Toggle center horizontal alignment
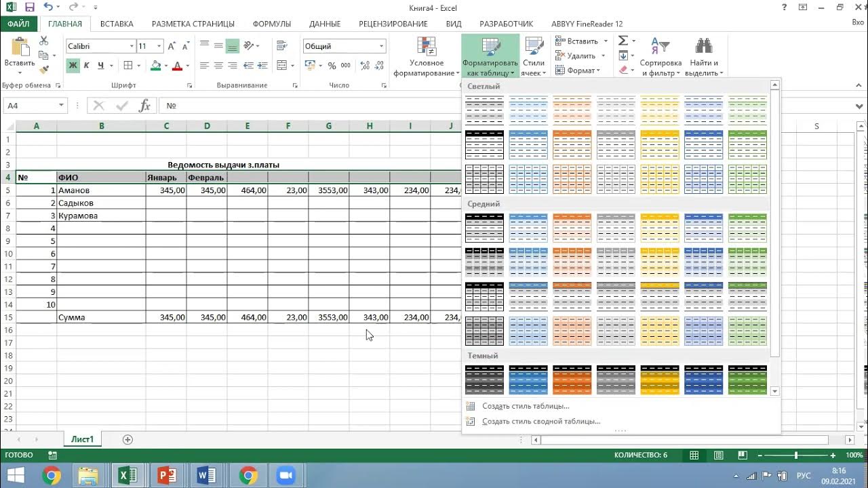Screen dimensions: 868x488 pyautogui.click(x=218, y=66)
